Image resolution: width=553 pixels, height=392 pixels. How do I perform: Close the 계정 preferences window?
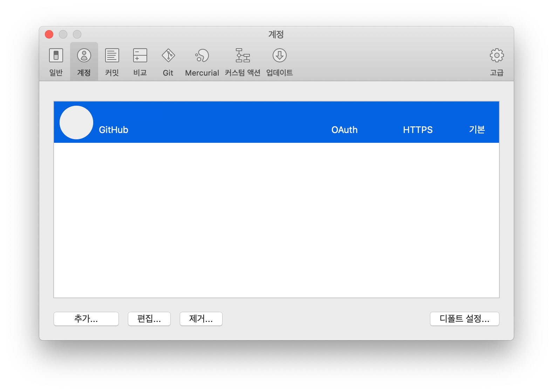pos(49,34)
